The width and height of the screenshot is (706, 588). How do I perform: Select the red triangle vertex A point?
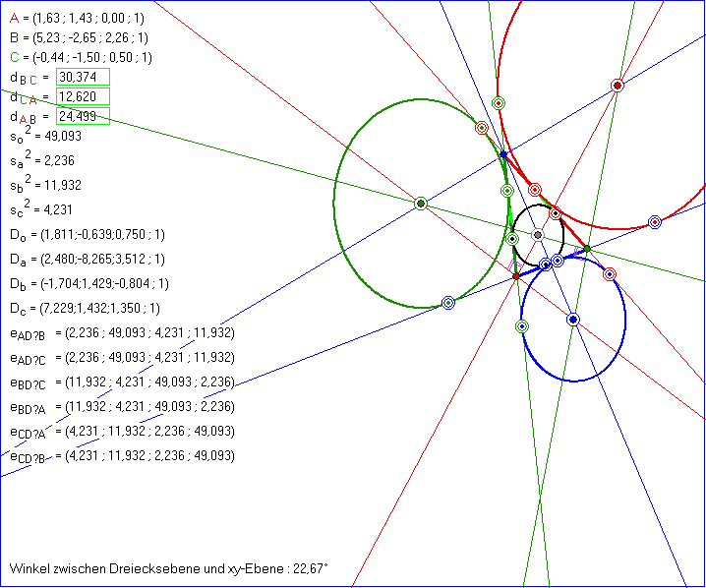point(516,276)
